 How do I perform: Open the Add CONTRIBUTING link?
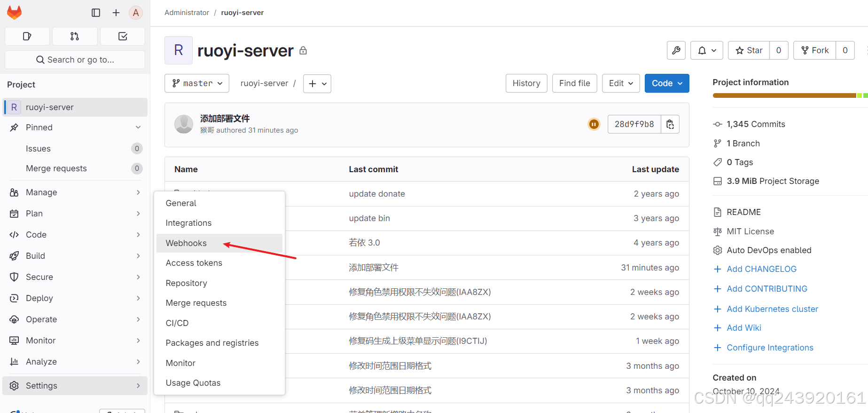pyautogui.click(x=767, y=289)
